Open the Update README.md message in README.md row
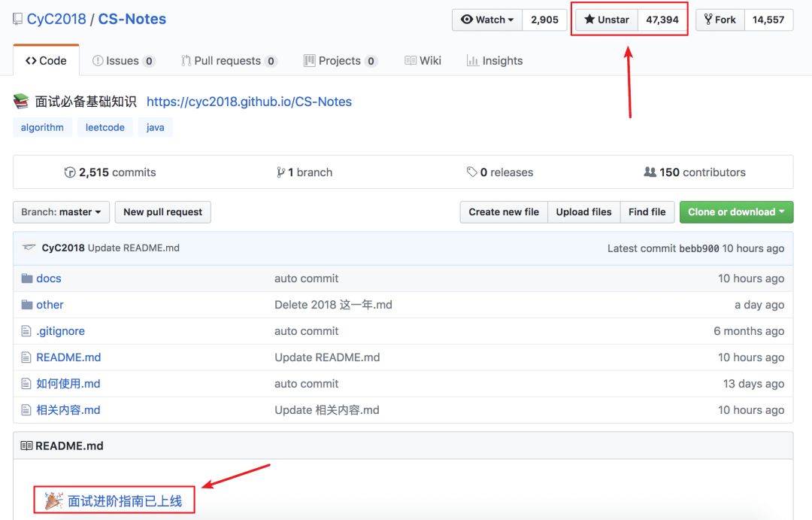The width and height of the screenshot is (812, 520). tap(327, 357)
